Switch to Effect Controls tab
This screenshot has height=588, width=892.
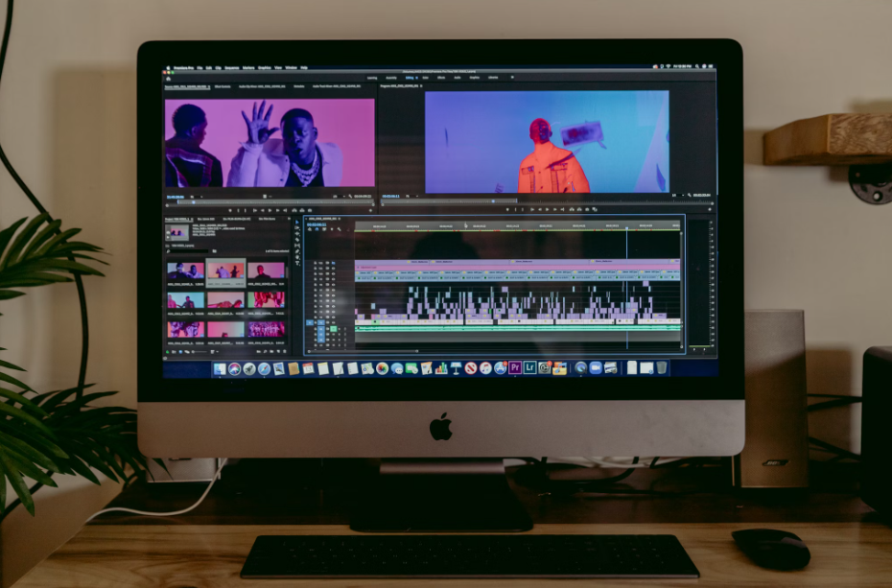click(x=223, y=86)
